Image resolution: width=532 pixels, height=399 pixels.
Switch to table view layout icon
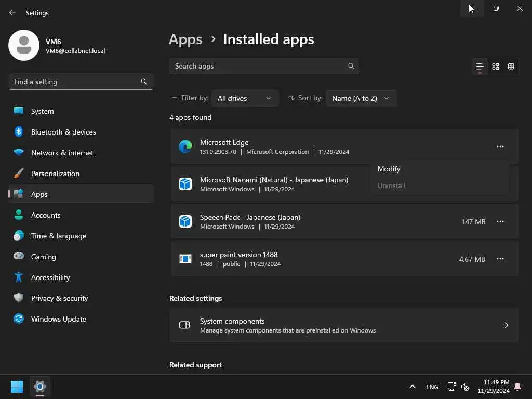(x=511, y=66)
